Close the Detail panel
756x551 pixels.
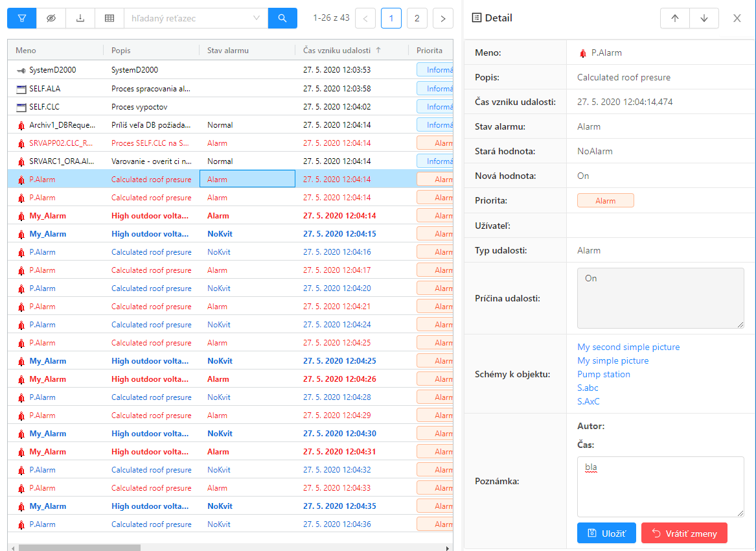(737, 18)
